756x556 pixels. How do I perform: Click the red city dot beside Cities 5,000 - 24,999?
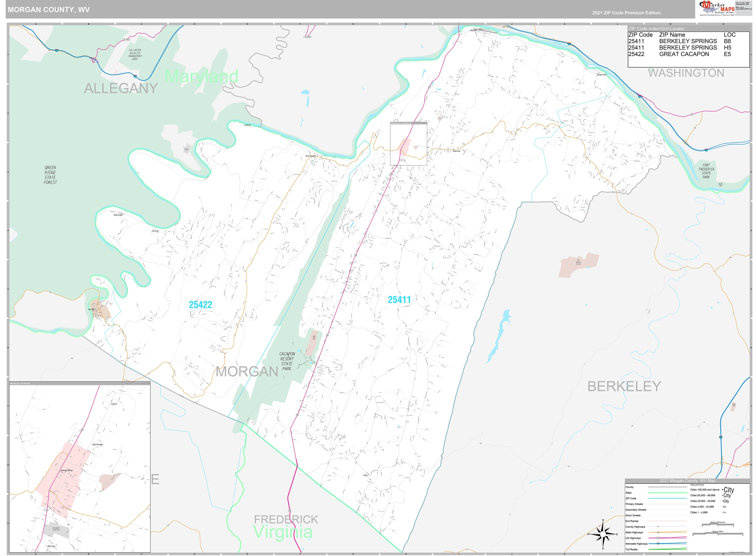[723, 507]
